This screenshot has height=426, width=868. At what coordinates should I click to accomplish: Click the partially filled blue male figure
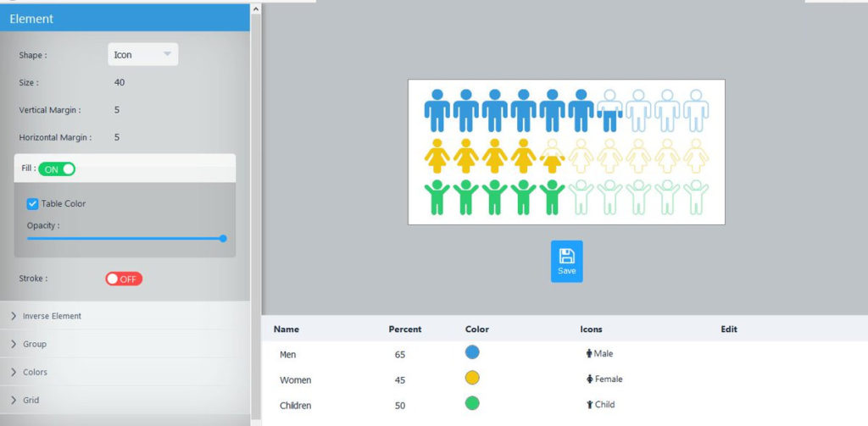(x=609, y=111)
